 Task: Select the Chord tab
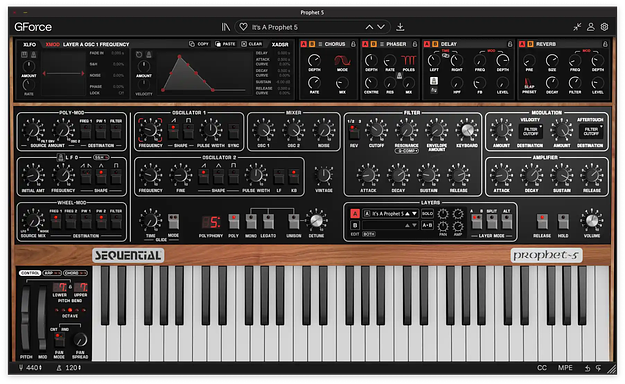point(75,273)
